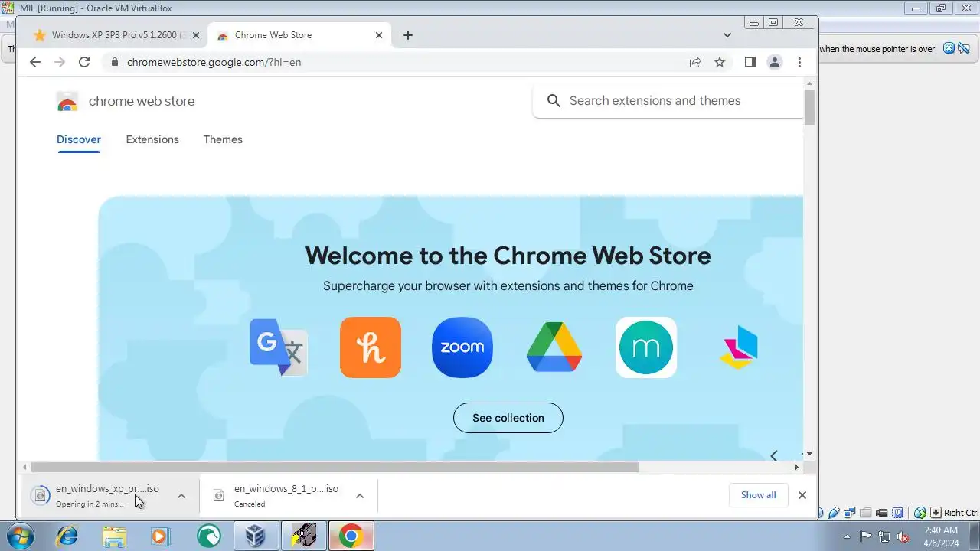Click the horizontal scrollbar thumb
Viewport: 980px width, 551px height.
point(335,467)
